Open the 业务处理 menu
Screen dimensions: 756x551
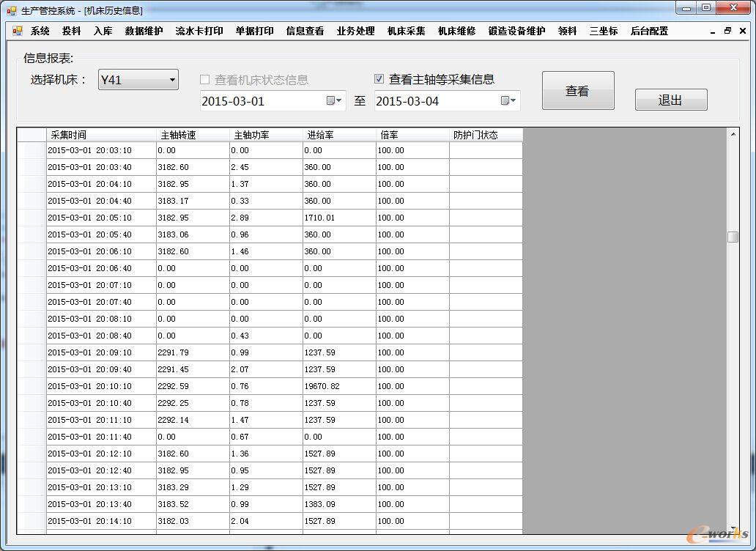point(356,32)
